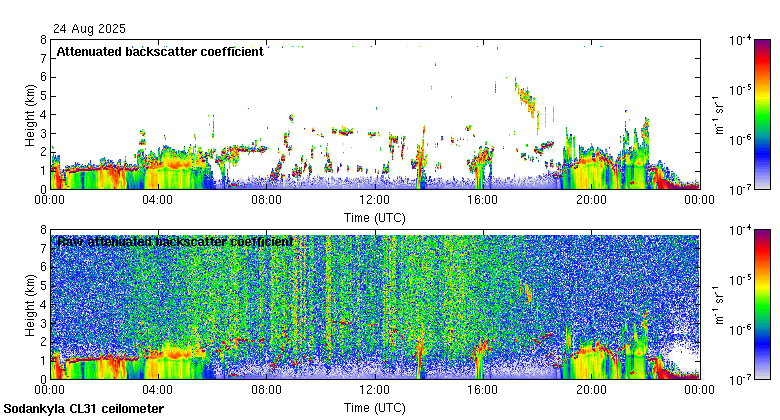Click 'Time (UTC)' label under the Raw backscatter plot

(x=375, y=408)
